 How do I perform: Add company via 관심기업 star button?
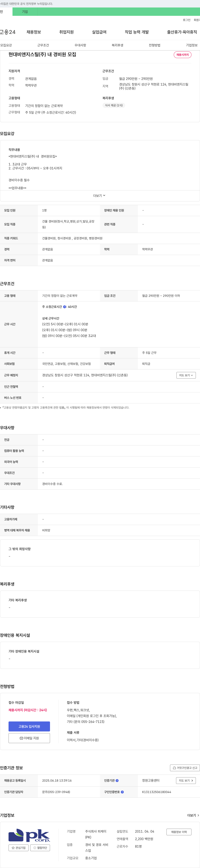19,848
